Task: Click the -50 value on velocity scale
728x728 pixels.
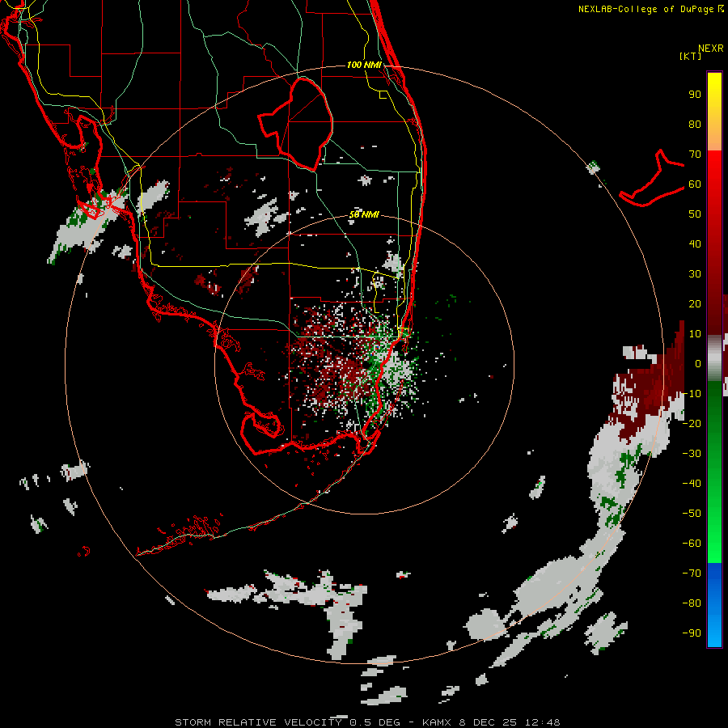Action: 692,514
